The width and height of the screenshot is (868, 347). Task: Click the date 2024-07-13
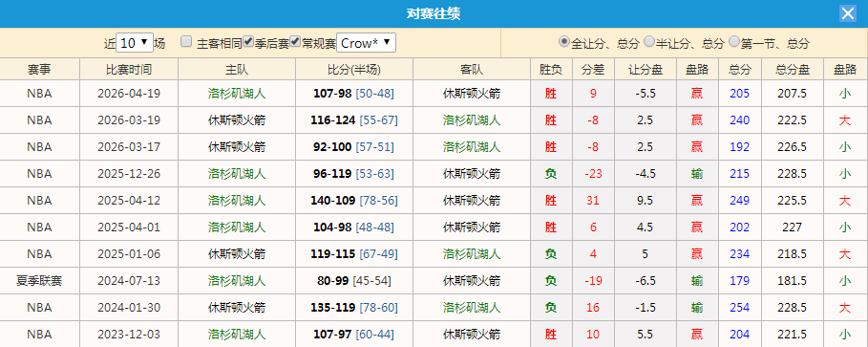(x=129, y=280)
